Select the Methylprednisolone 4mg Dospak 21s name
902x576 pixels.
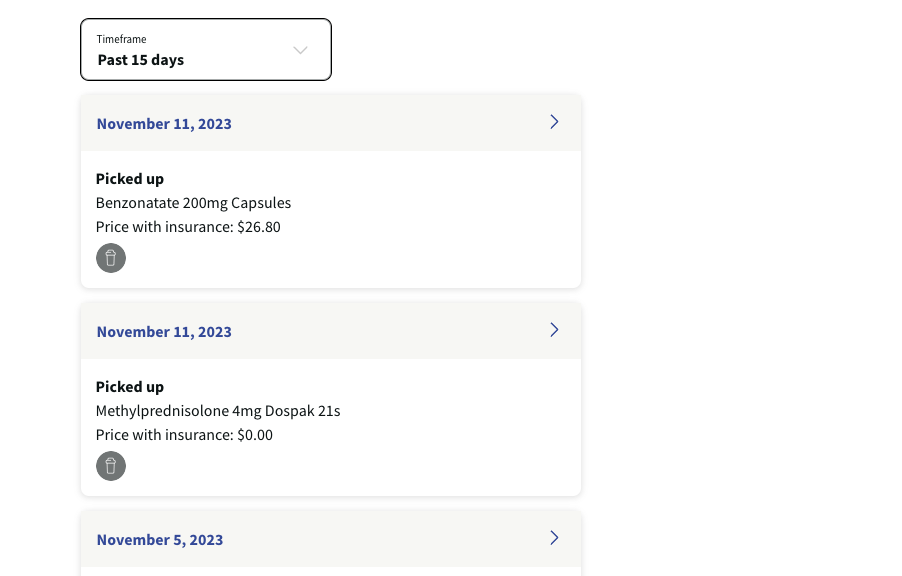(218, 411)
